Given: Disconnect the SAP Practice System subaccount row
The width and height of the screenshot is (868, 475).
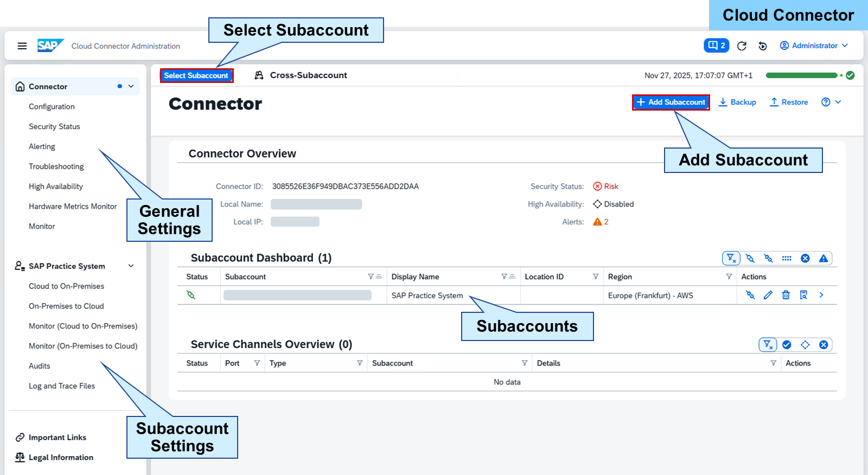Looking at the screenshot, I should point(750,295).
